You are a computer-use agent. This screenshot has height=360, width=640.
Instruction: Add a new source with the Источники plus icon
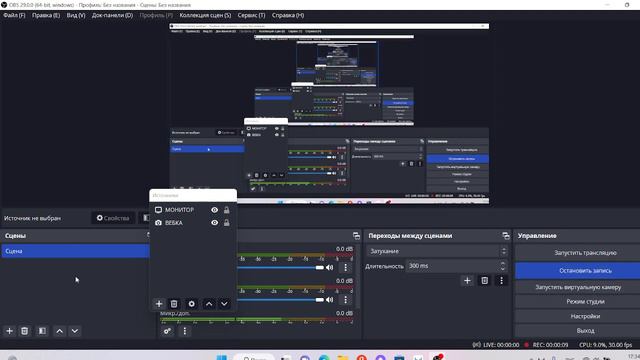pos(159,304)
